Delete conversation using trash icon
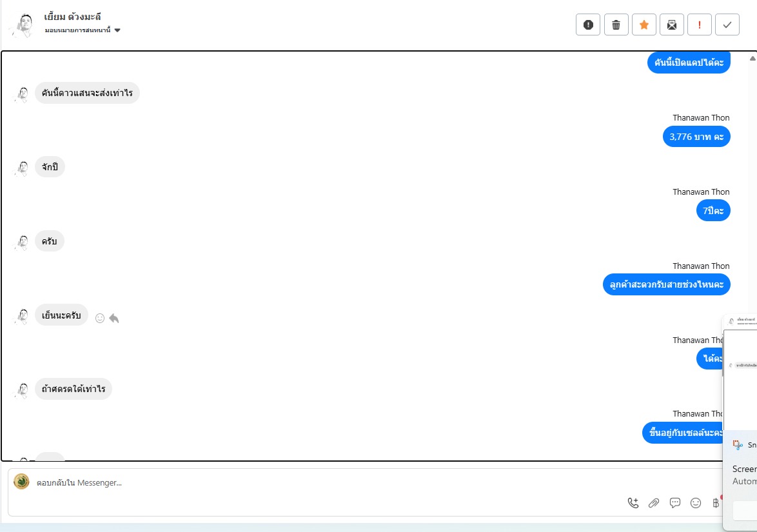Screen dimensions: 757x532 [616, 25]
